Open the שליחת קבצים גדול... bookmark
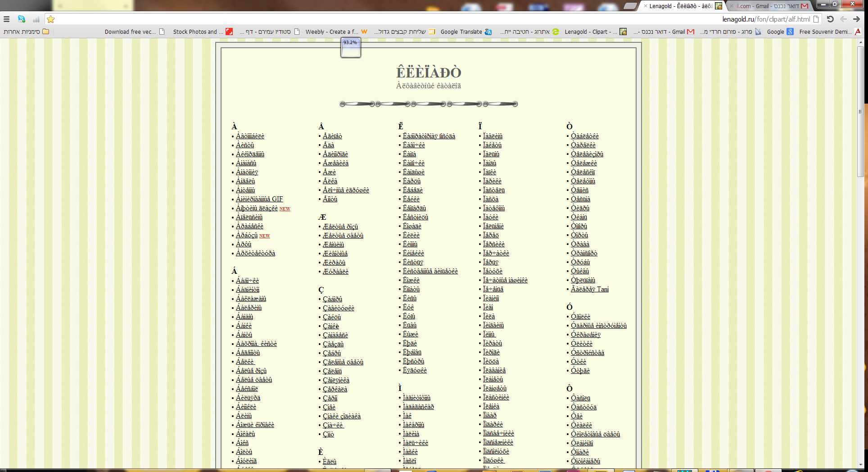Image resolution: width=868 pixels, height=472 pixels. 404,32
